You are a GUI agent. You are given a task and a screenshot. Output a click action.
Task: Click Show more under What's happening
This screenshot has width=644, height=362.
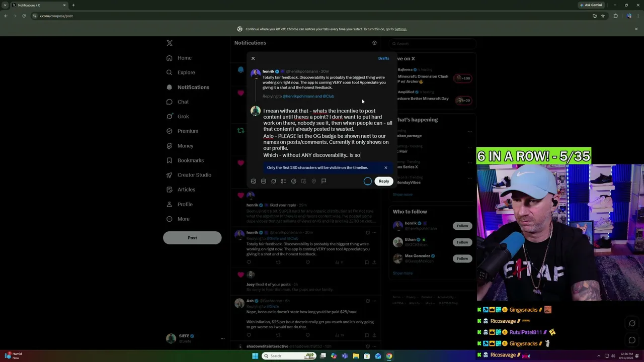pos(403,195)
